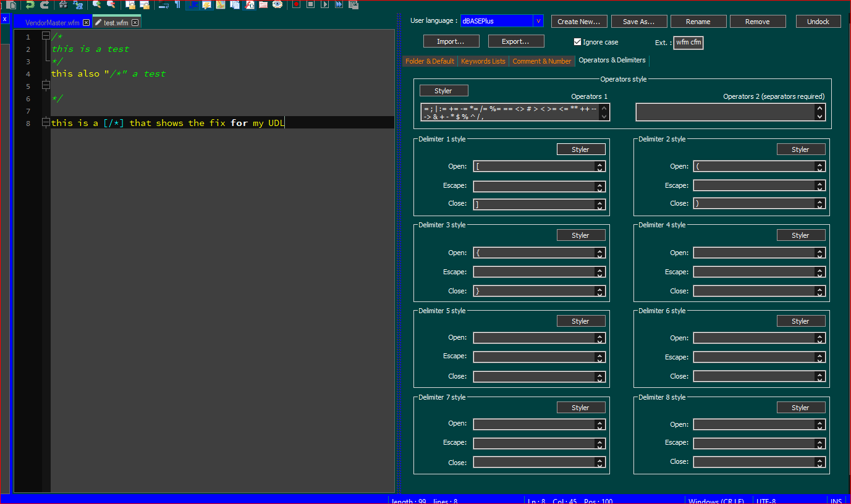
Task: Click the user defined language icon
Action: tap(206, 4)
